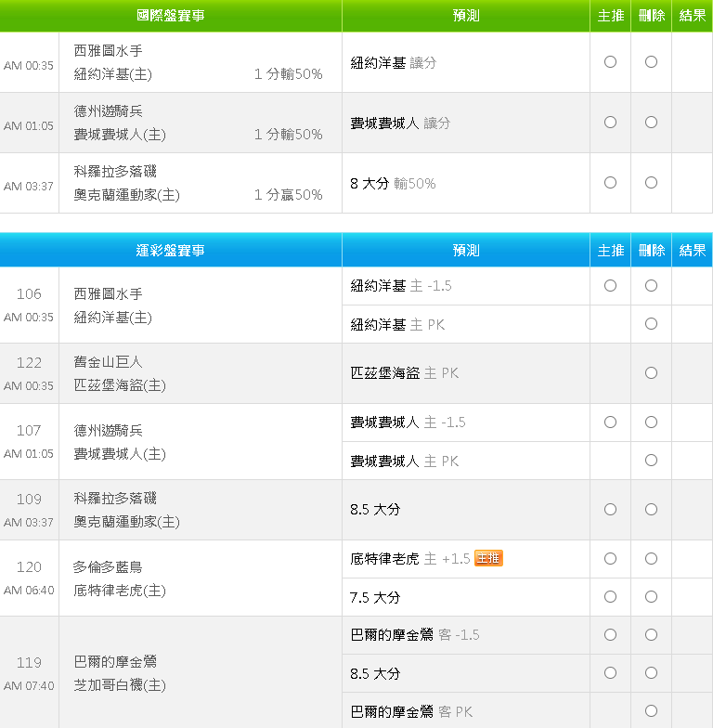This screenshot has height=728, width=713.
Task: Click game number 106
Action: [x=29, y=293]
